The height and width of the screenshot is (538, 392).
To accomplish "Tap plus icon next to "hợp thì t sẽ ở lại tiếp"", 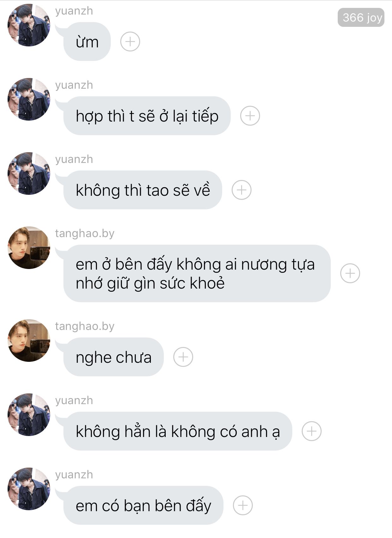I will 250,116.
